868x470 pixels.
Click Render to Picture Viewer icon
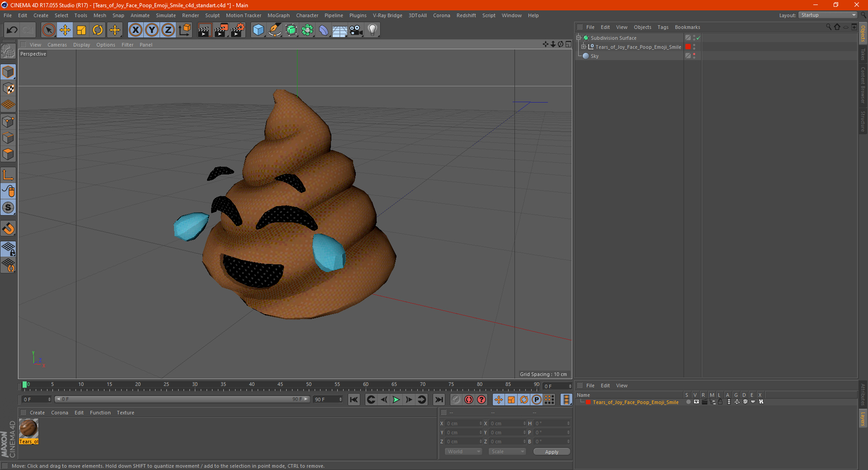(221, 30)
